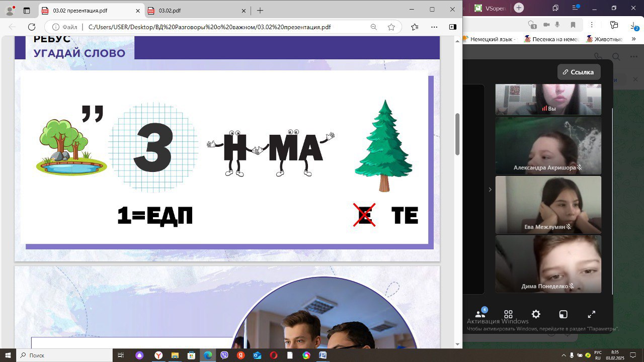Select Ева Межлумян's video tile
Image resolution: width=644 pixels, height=362 pixels.
[x=548, y=205]
